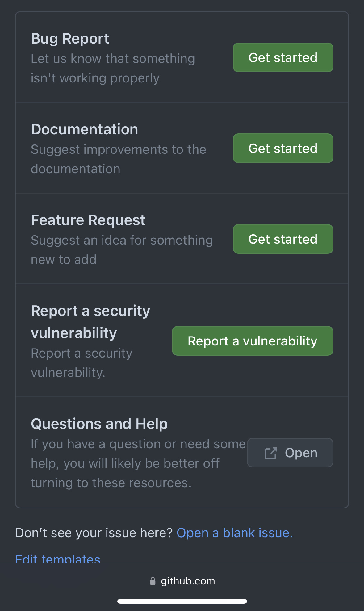Tap the home indicator bar at the bottom
Image resolution: width=364 pixels, height=611 pixels.
point(182,601)
